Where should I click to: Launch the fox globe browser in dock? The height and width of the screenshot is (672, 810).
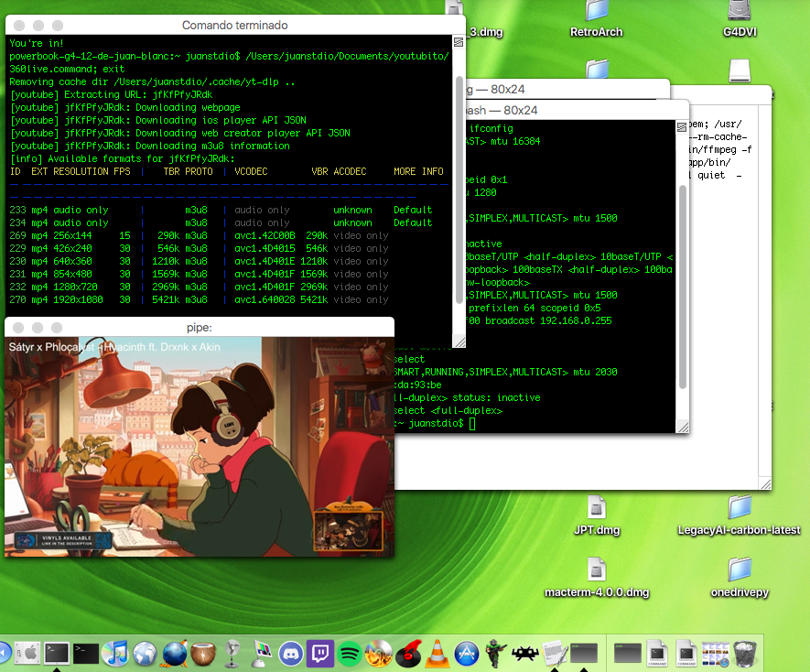(x=175, y=653)
